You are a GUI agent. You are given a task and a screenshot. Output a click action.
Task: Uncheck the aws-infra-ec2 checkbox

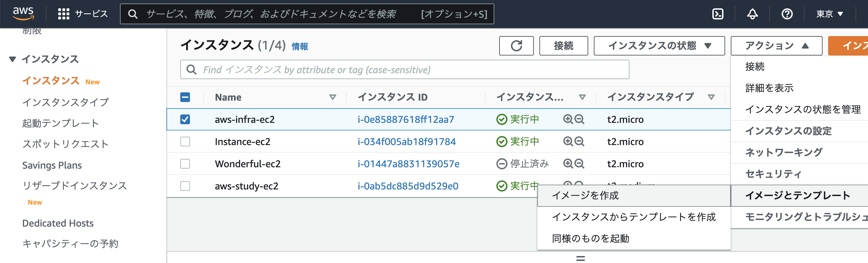point(185,119)
